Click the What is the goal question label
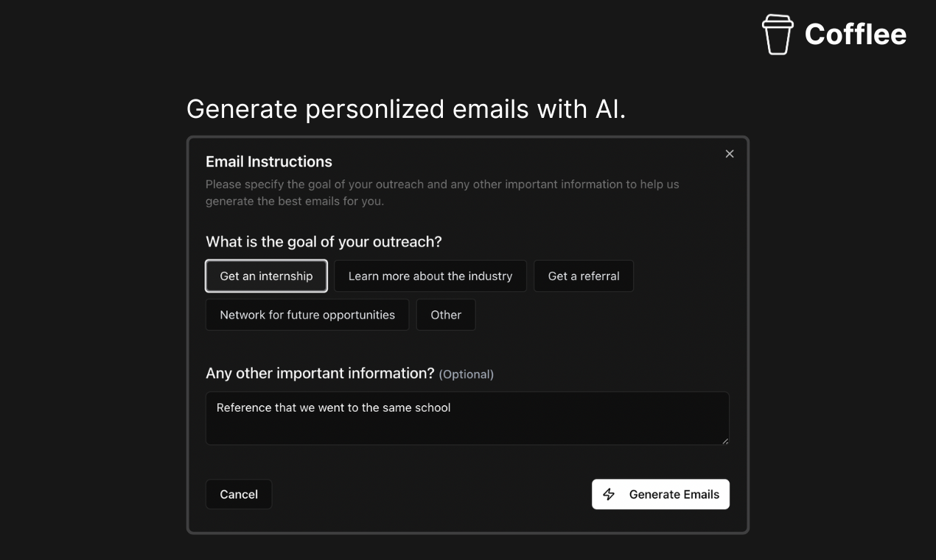Viewport: 936px width, 560px height. coord(324,242)
